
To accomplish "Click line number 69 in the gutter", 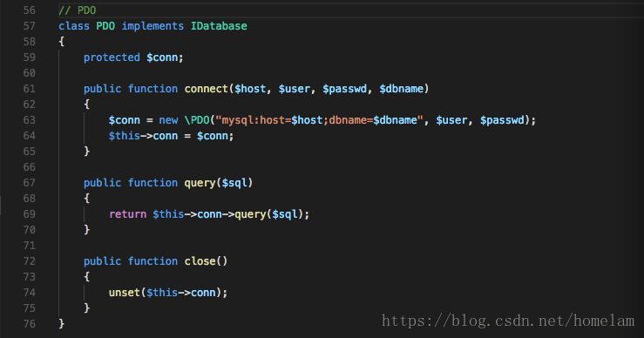I will 29,214.
